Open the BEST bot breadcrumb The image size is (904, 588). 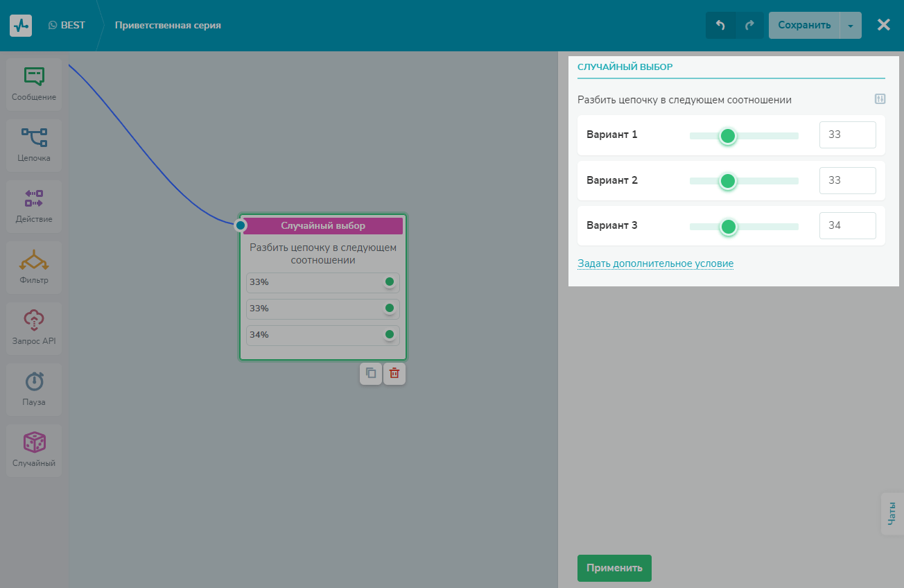pos(67,25)
